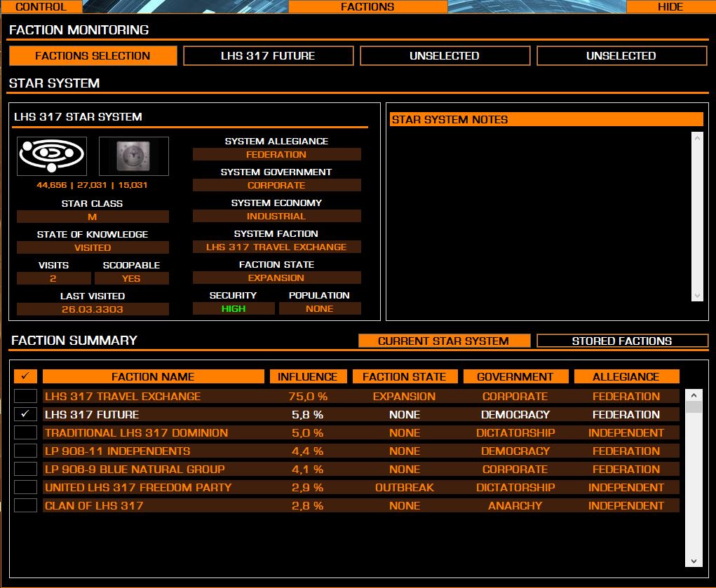Click the system Faction State value Expansion
This screenshot has height=588, width=716.
(x=277, y=278)
